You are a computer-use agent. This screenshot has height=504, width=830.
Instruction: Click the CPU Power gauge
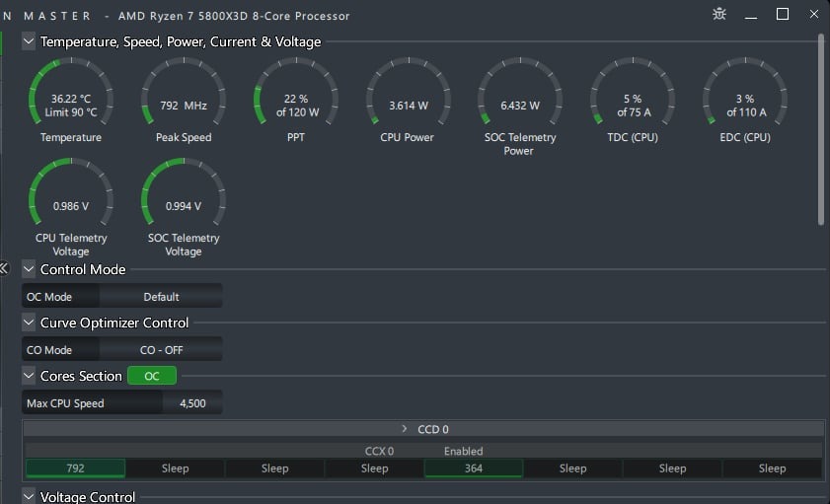pos(408,99)
